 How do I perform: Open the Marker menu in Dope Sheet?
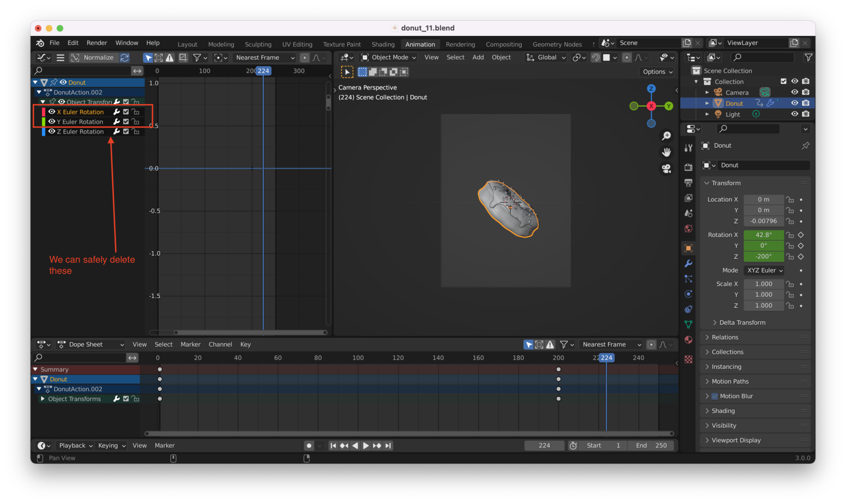coord(190,344)
